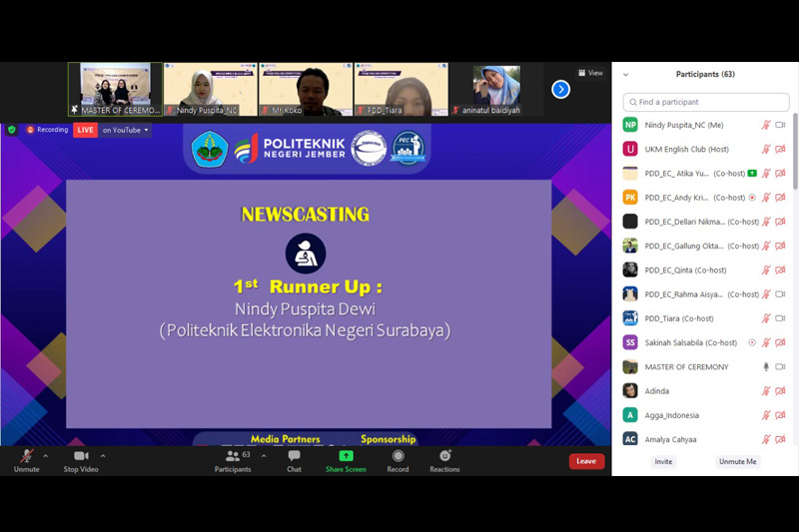The height and width of the screenshot is (532, 799).
Task: Click the green encryption shield icon
Action: coord(11,130)
